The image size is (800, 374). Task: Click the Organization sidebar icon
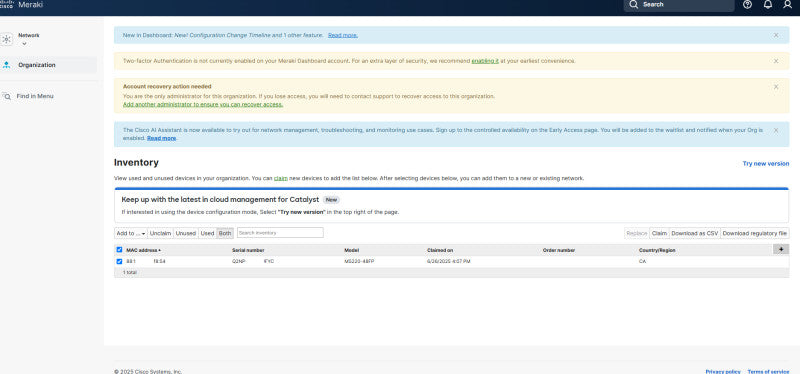tap(7, 65)
